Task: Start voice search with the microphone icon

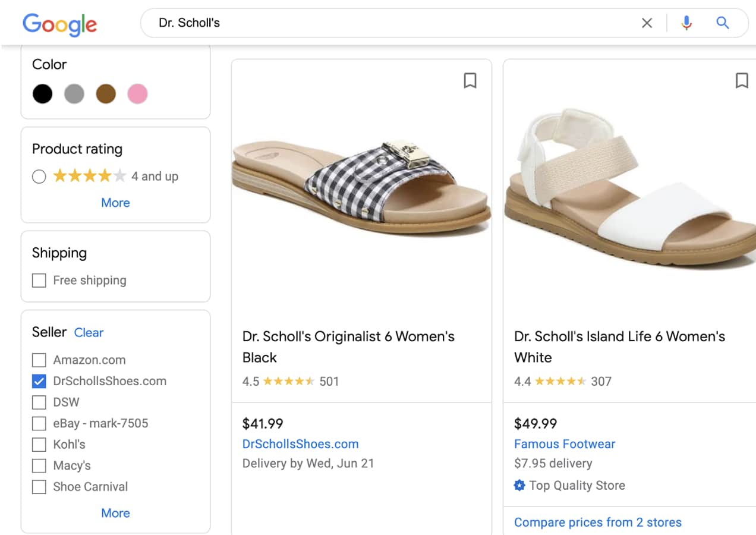Action: 686,23
